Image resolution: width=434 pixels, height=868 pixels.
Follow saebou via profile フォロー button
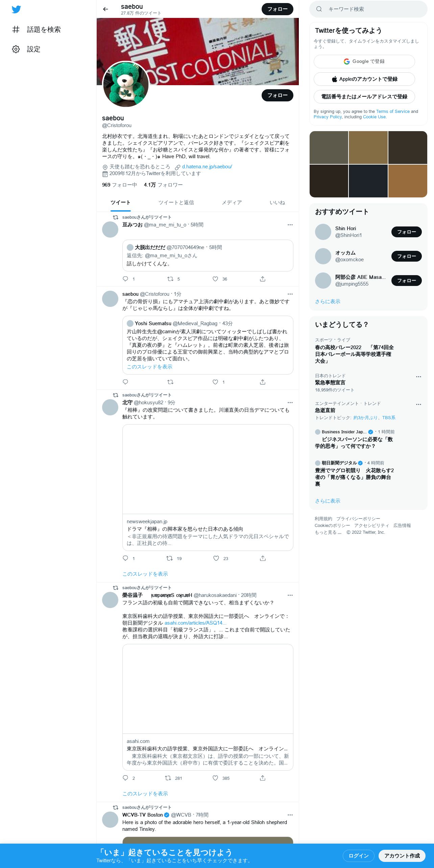point(278,95)
